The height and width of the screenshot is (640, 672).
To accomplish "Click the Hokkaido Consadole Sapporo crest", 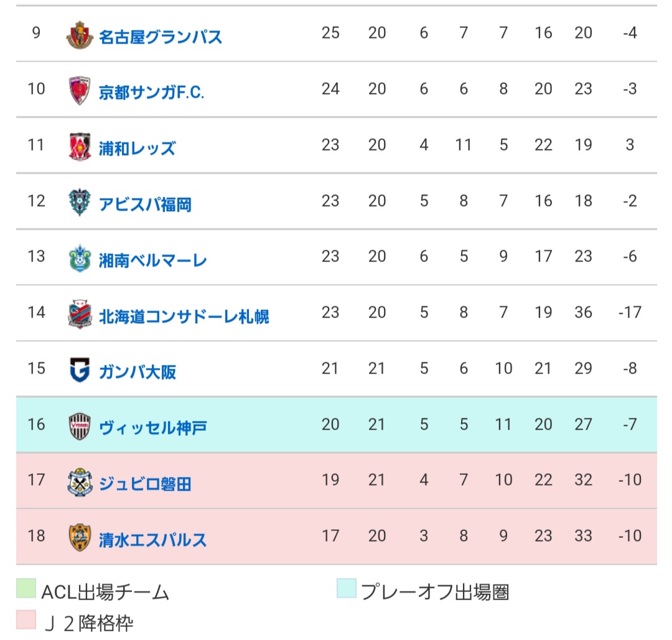I will pyautogui.click(x=80, y=314).
